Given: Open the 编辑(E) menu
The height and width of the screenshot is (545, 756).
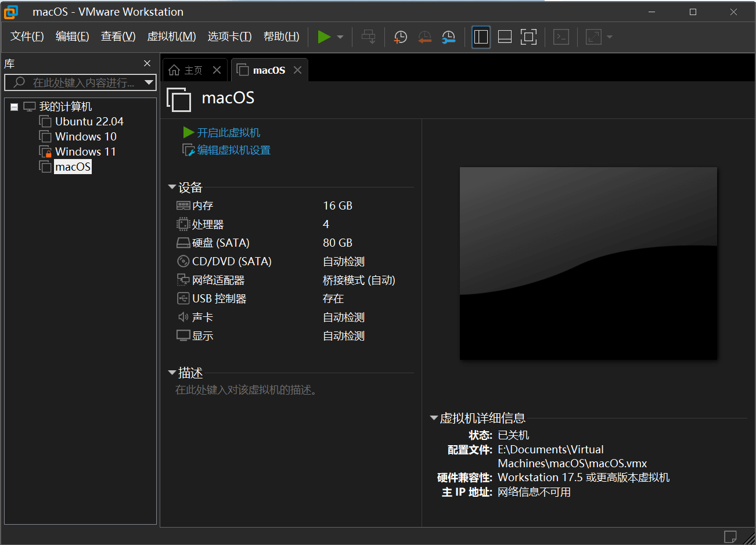Looking at the screenshot, I should pos(72,37).
